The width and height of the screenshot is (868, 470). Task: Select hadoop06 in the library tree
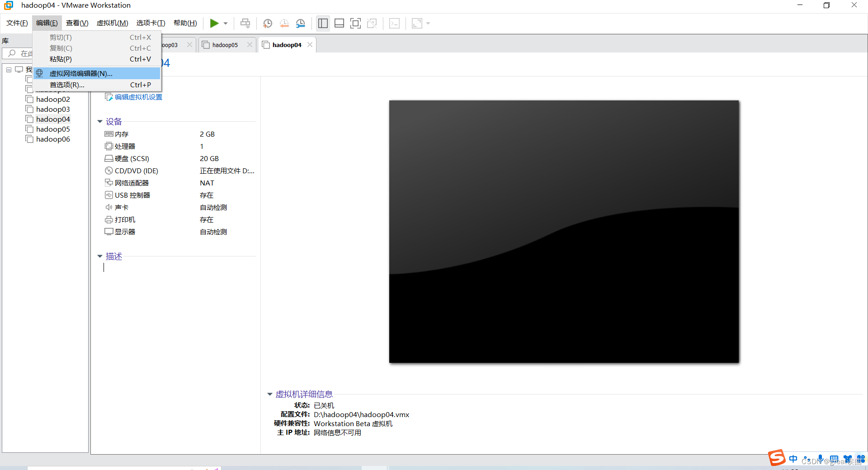(x=53, y=139)
